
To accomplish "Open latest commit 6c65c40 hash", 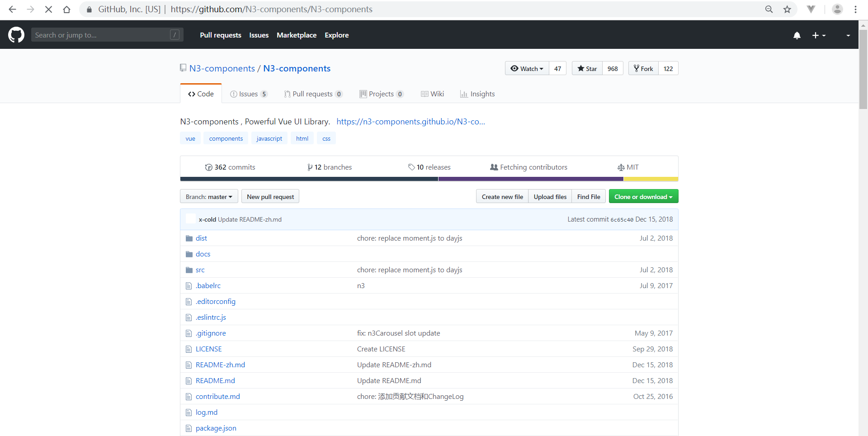I will pos(622,219).
